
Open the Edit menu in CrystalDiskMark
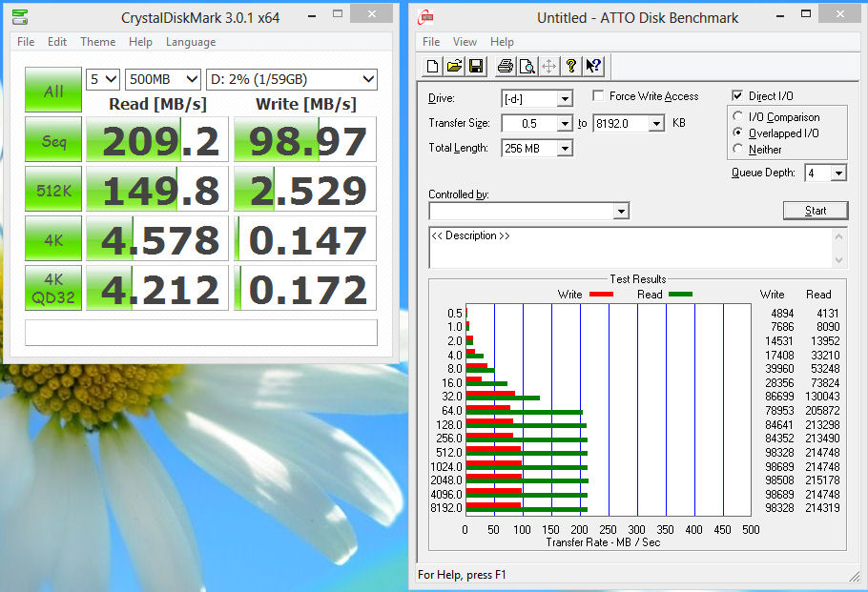click(56, 42)
